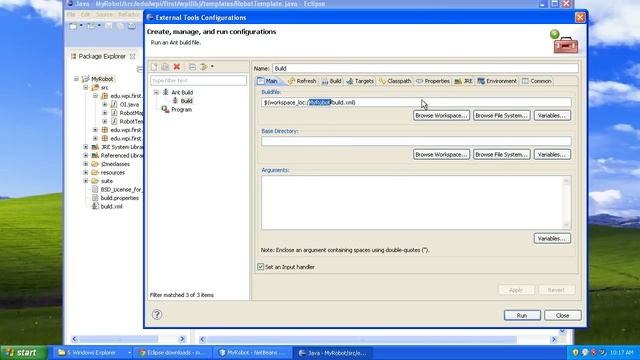
Task: Switch to the Classpath tab
Action: (395, 81)
